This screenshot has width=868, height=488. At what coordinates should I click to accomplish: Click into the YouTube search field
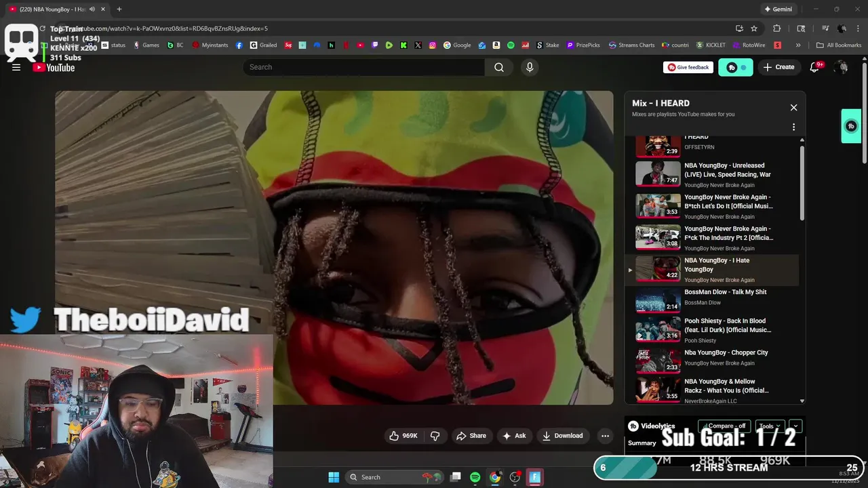[x=364, y=67]
